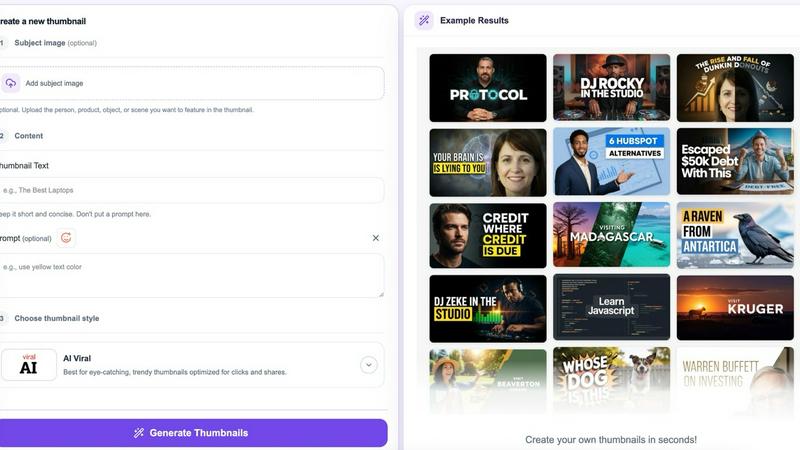This screenshot has width=800, height=450.
Task: Focus the Thumbnail Text input field
Action: (191, 190)
